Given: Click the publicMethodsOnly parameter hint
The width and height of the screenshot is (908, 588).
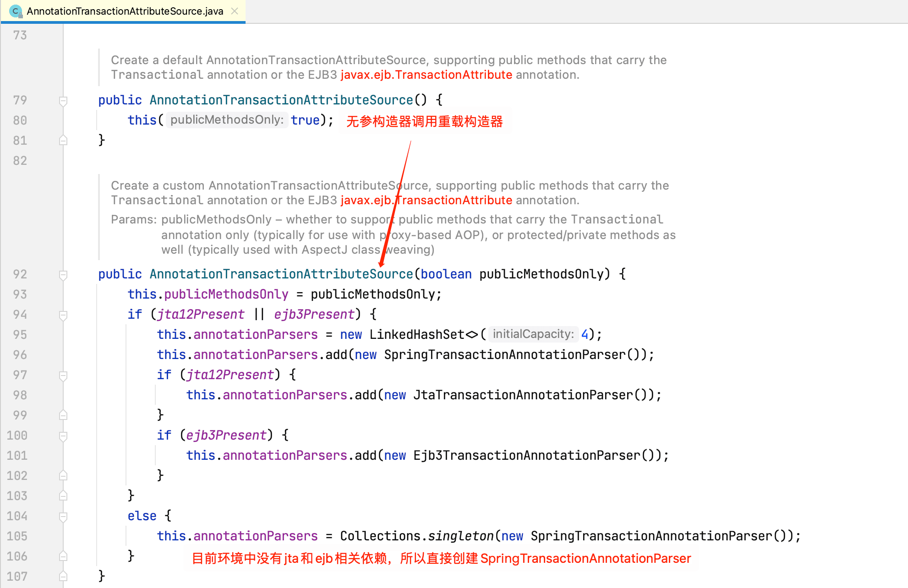Looking at the screenshot, I should click(x=227, y=120).
